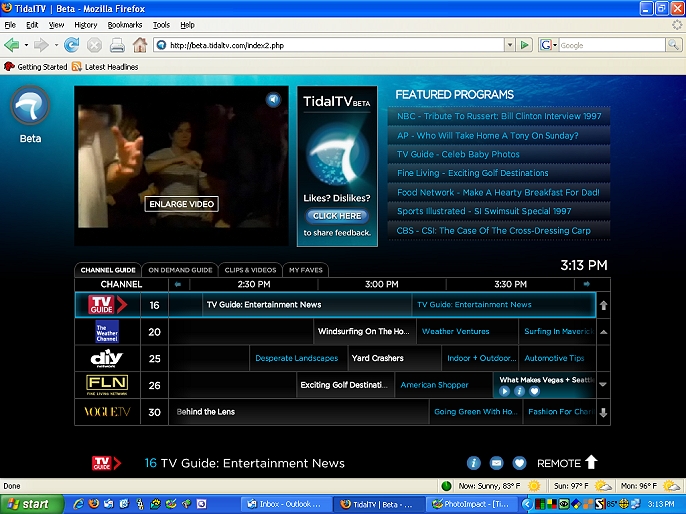The image size is (686, 514).
Task: Jump to bottom of channel list arrow
Action: pos(603,413)
